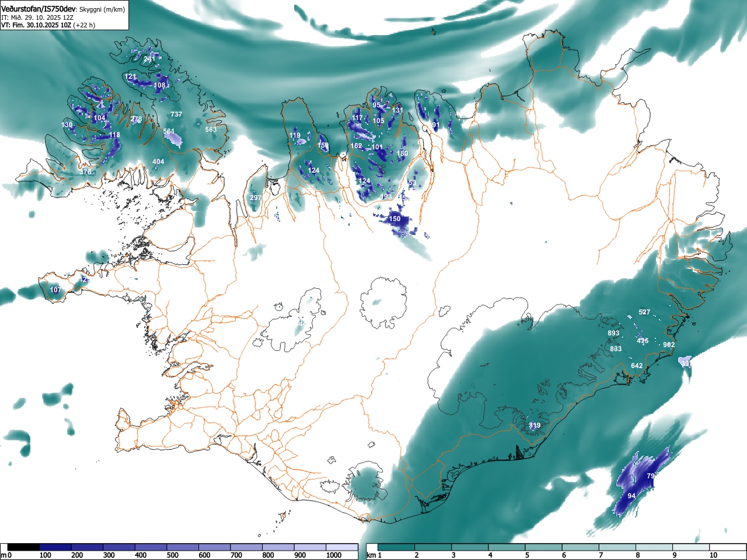Click the '1000' label on the meter scale
The image size is (747, 560).
[334, 555]
